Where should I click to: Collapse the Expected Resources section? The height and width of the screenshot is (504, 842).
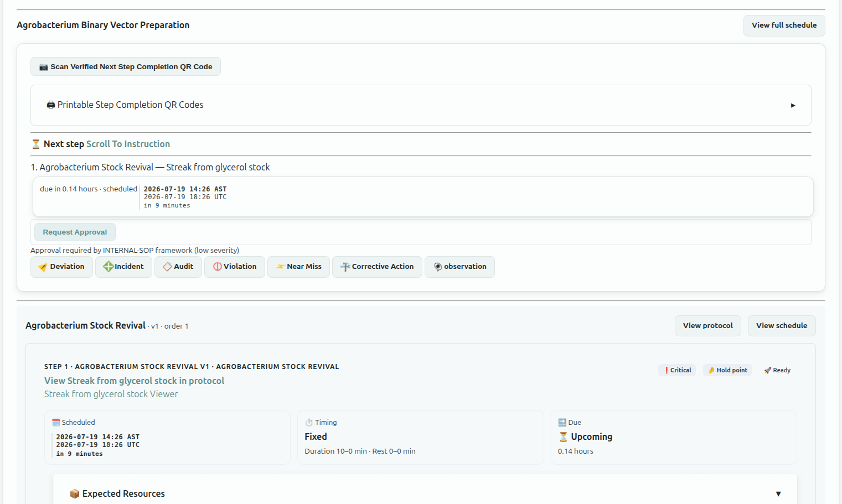(x=778, y=493)
